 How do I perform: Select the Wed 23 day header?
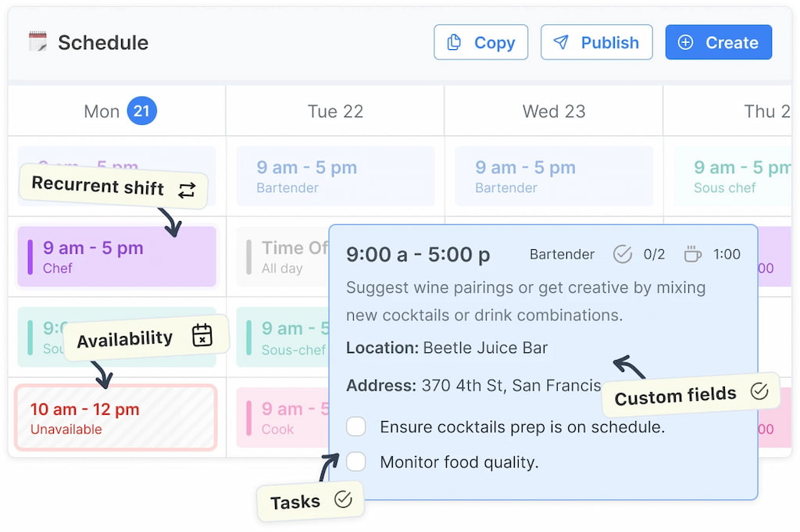[x=553, y=111]
